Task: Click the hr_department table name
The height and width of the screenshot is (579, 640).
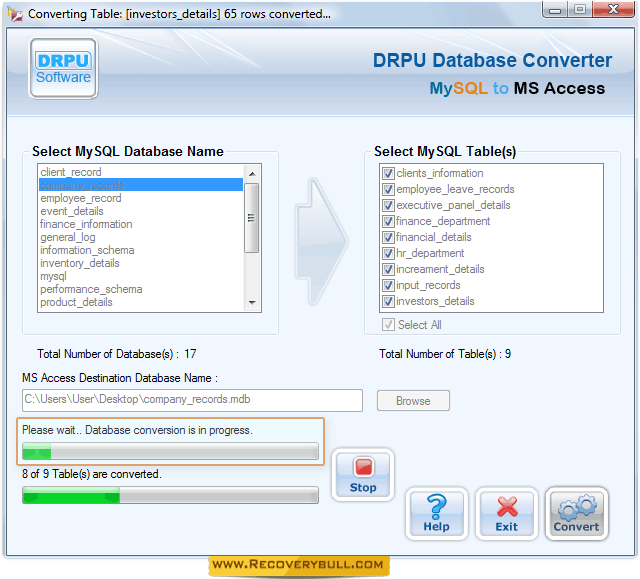Action: tap(430, 253)
